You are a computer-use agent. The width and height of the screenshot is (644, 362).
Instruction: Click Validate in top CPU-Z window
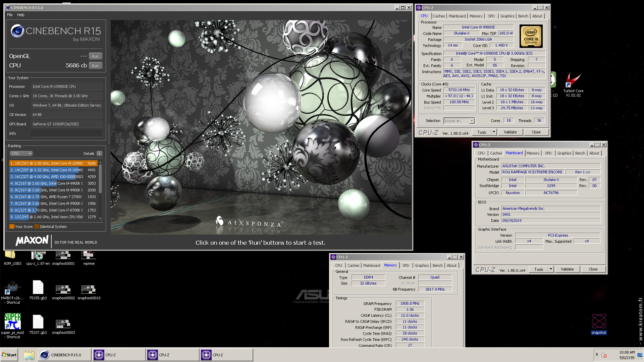click(x=510, y=132)
